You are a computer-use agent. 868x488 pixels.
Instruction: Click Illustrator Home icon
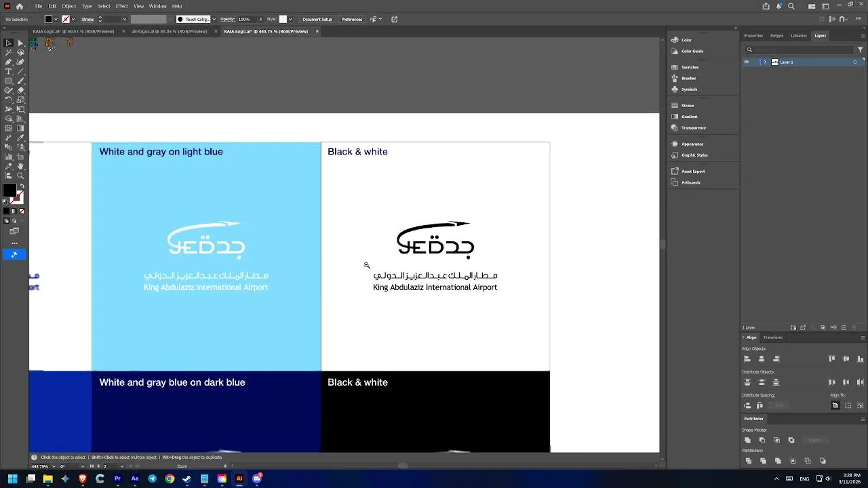coord(20,6)
